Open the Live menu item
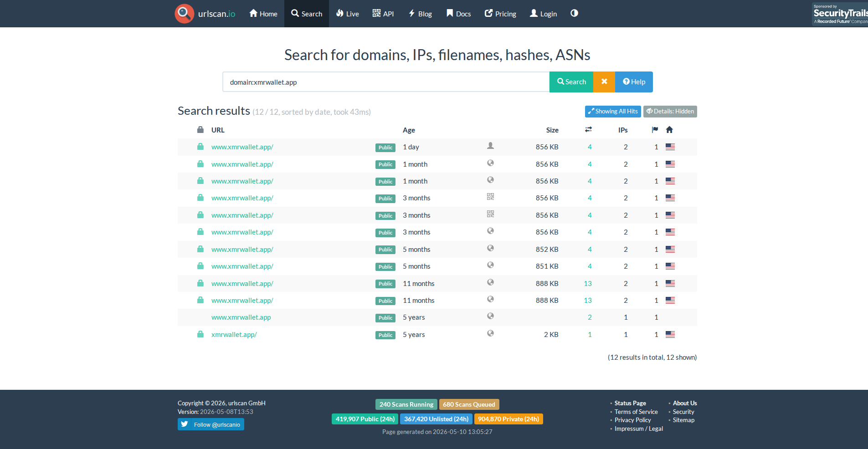868x449 pixels. (348, 14)
